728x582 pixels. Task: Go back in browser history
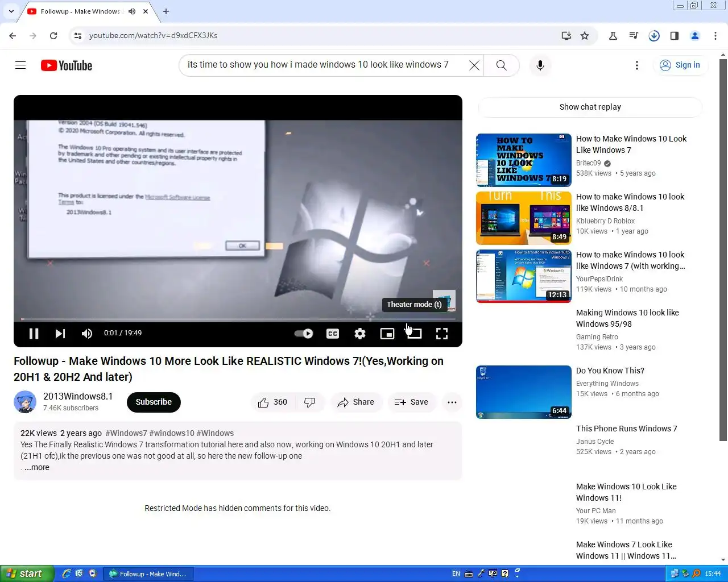point(13,35)
